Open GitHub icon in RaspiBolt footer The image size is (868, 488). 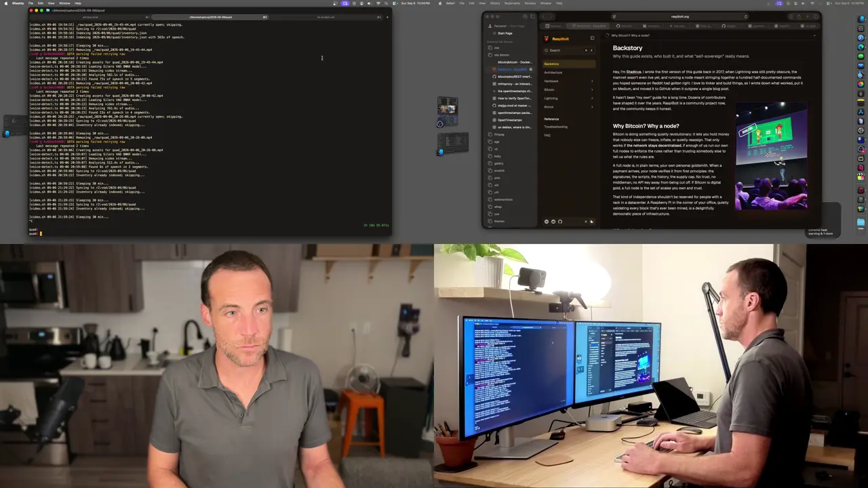560,222
